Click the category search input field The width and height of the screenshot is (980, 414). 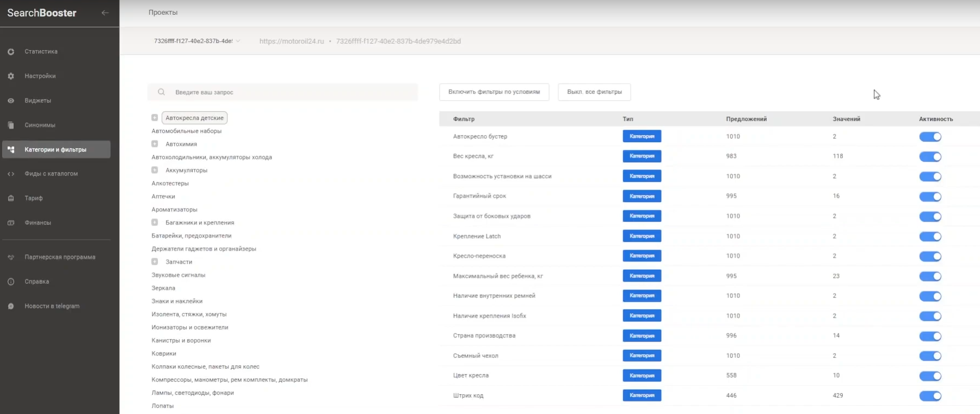coord(288,92)
